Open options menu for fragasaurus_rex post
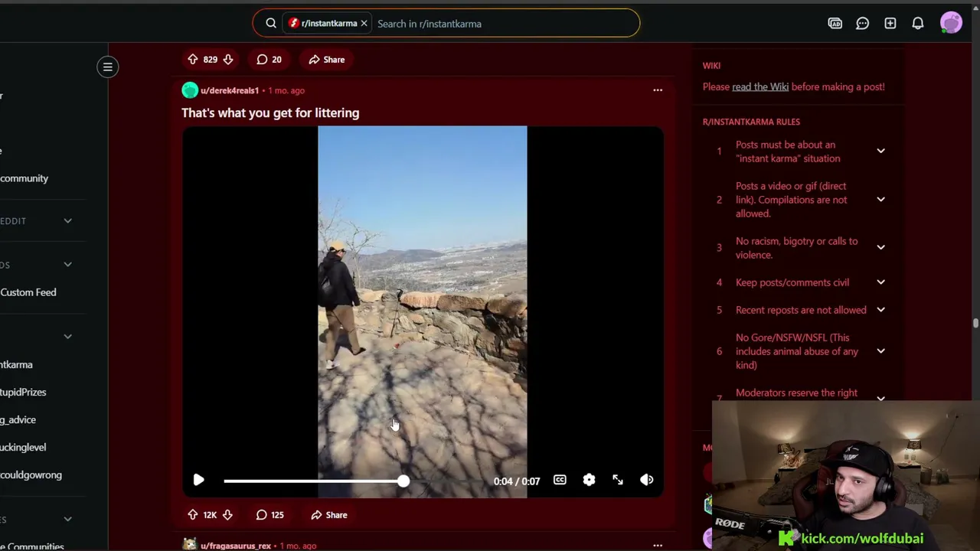The width and height of the screenshot is (980, 551). pyautogui.click(x=658, y=546)
